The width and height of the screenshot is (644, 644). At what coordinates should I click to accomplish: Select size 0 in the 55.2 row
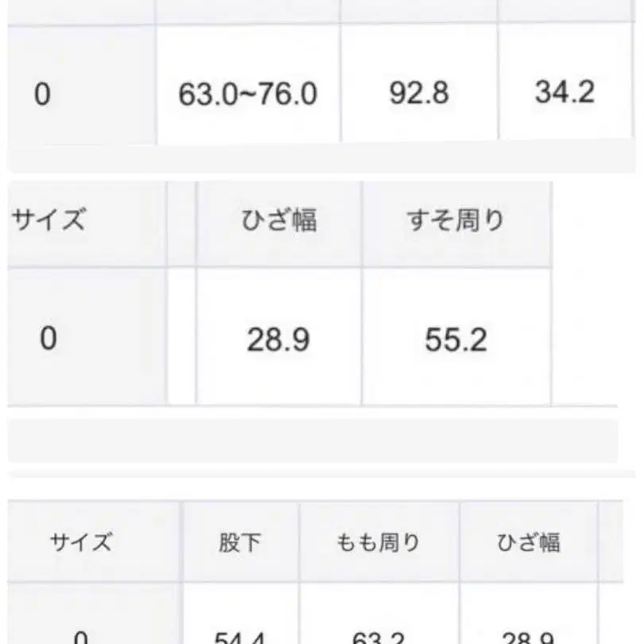point(48,339)
